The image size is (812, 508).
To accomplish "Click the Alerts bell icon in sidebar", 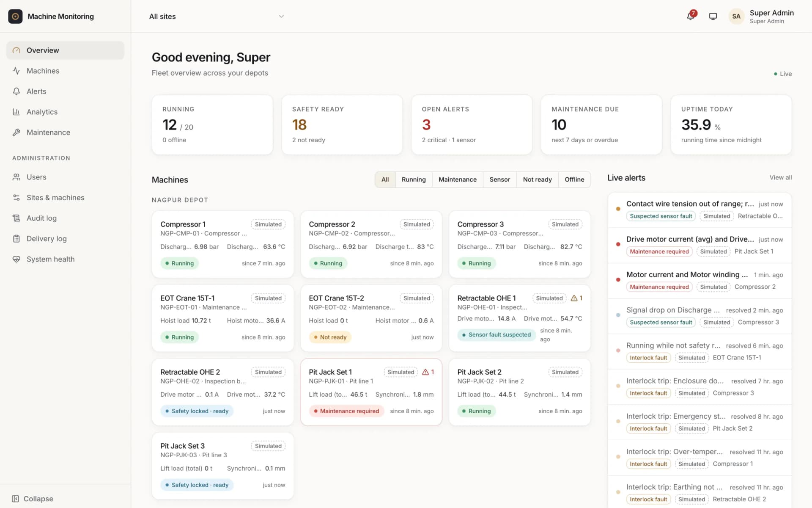I will 16,91.
